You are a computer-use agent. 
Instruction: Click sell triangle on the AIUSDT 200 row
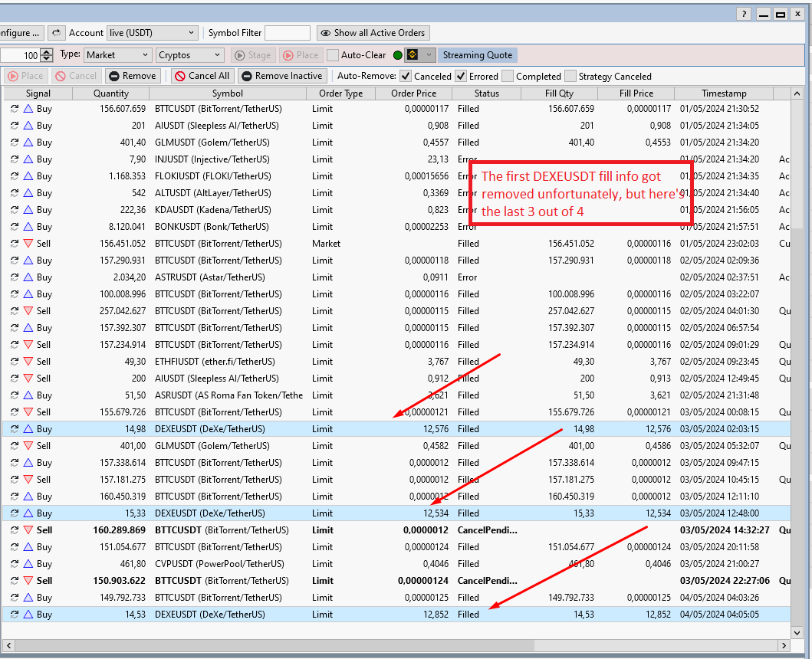[x=28, y=379]
